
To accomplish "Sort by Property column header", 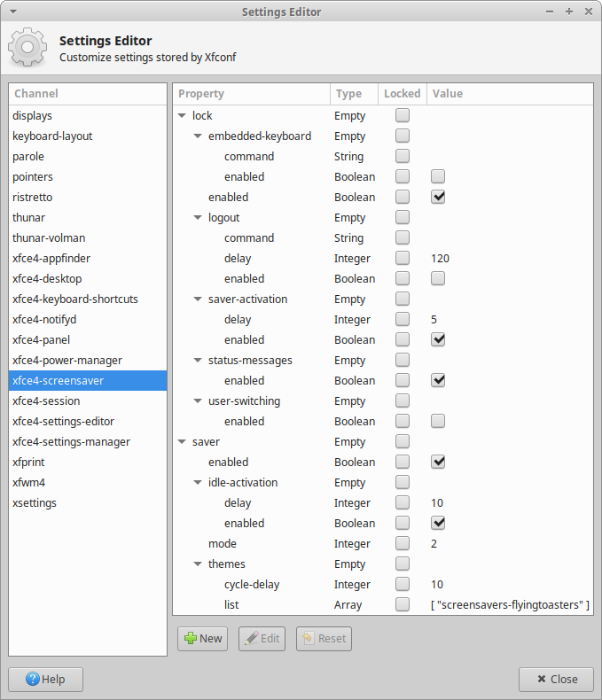I will click(x=252, y=94).
